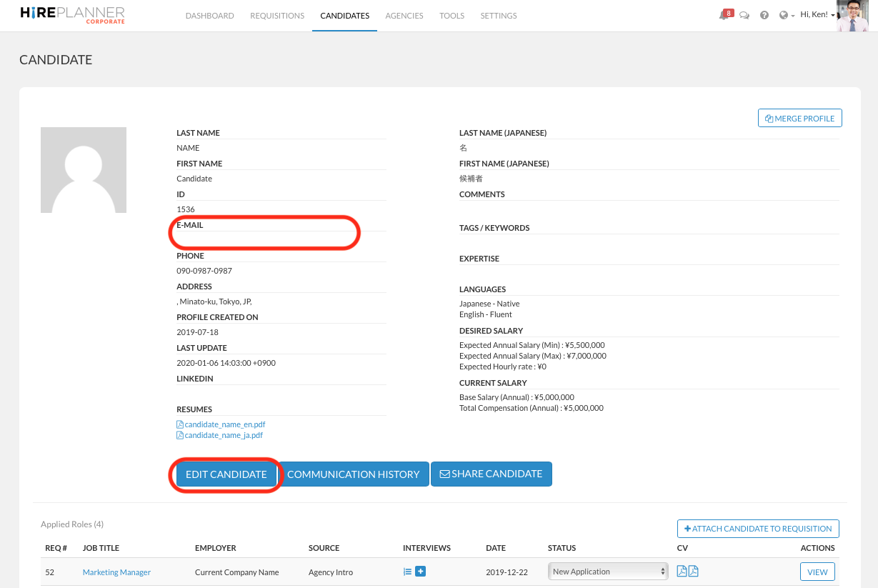Open the New Application status dropdown
The width and height of the screenshot is (878, 588).
608,572
